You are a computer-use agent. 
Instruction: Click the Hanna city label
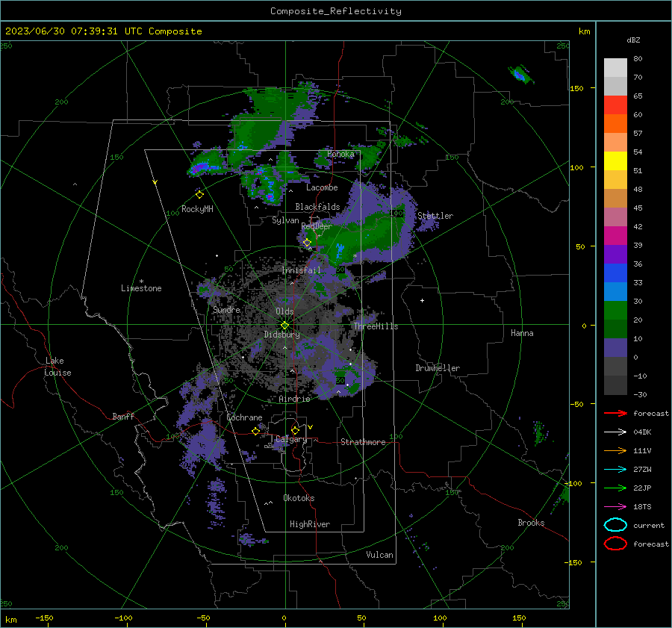point(522,333)
